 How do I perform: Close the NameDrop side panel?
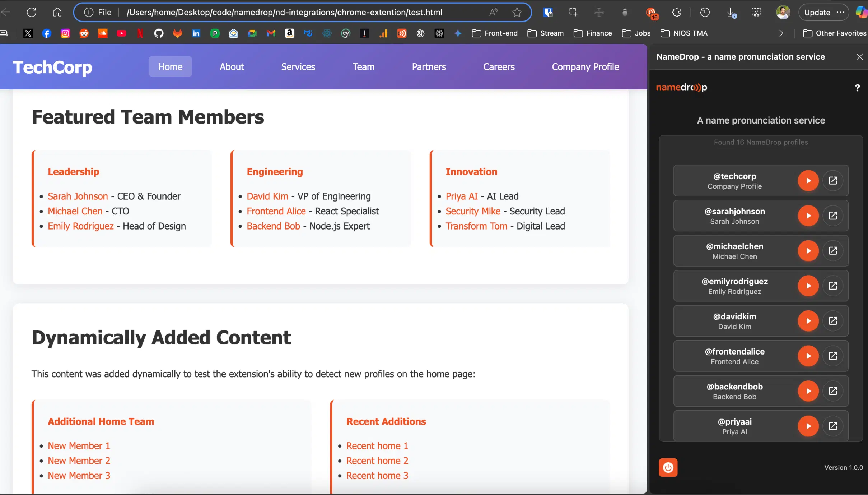pos(859,57)
